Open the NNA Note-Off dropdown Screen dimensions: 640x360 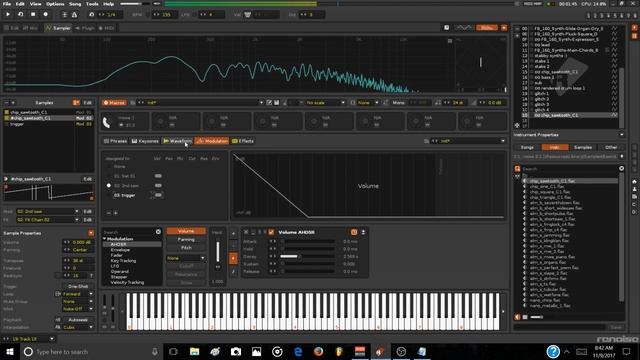coord(78,309)
